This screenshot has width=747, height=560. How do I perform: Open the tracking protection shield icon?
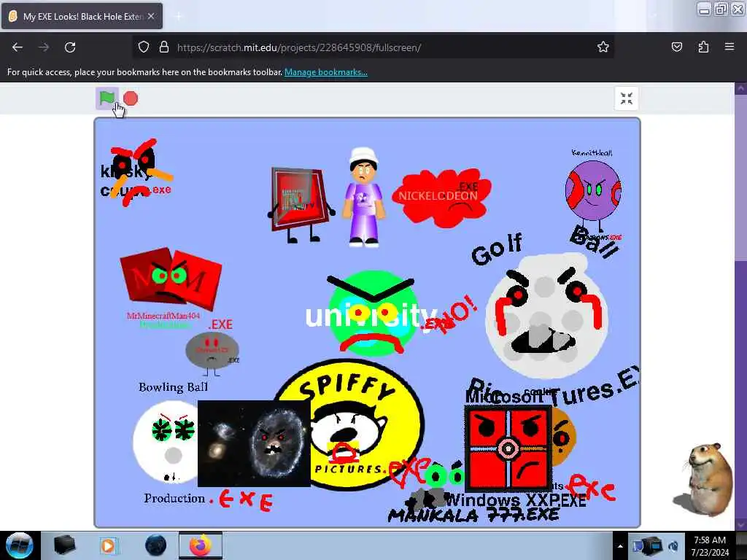point(144,47)
